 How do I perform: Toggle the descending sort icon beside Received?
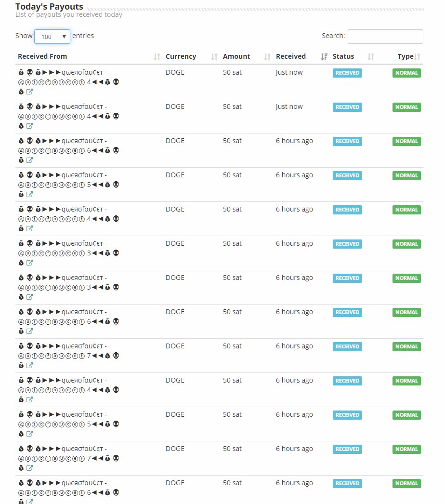[x=324, y=57]
